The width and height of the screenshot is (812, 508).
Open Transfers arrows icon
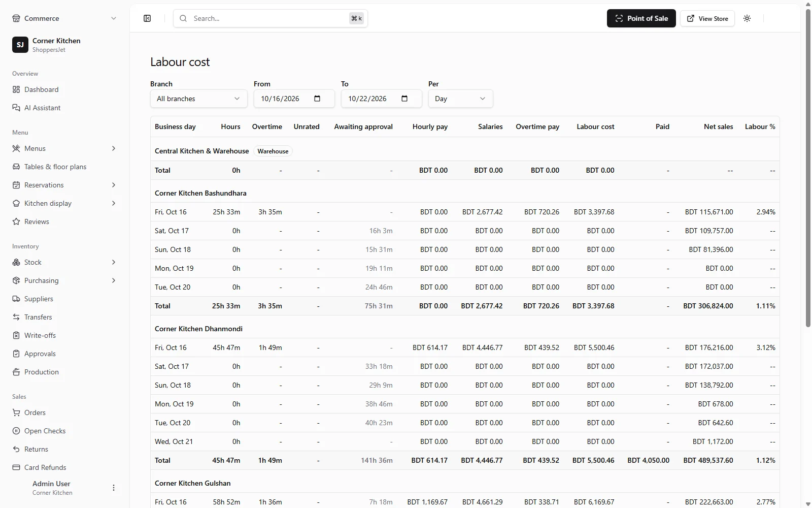coord(16,317)
